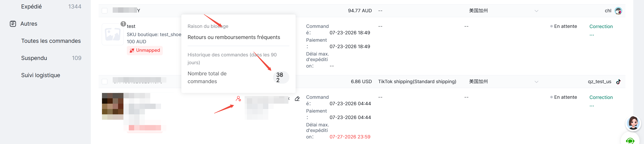
Task: Open the assistant avatar widget
Action: [x=633, y=123]
